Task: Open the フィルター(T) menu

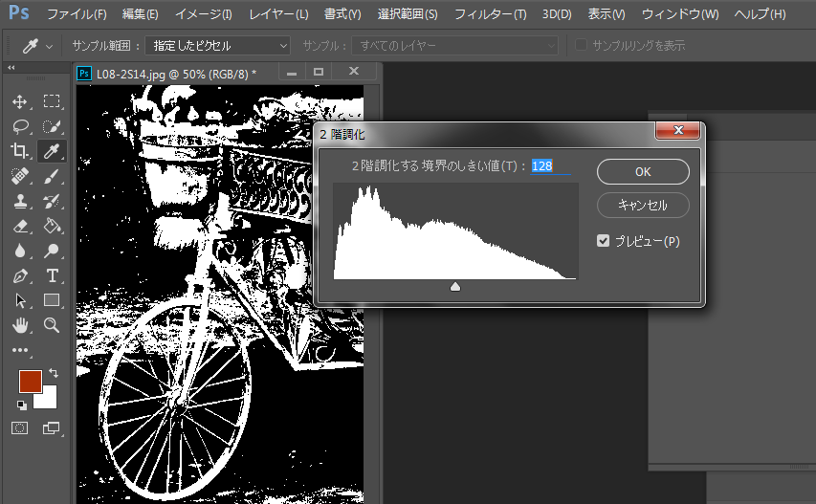Action: pyautogui.click(x=490, y=14)
